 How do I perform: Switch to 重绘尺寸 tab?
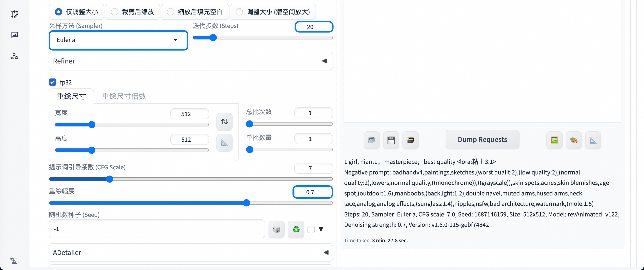click(71, 96)
